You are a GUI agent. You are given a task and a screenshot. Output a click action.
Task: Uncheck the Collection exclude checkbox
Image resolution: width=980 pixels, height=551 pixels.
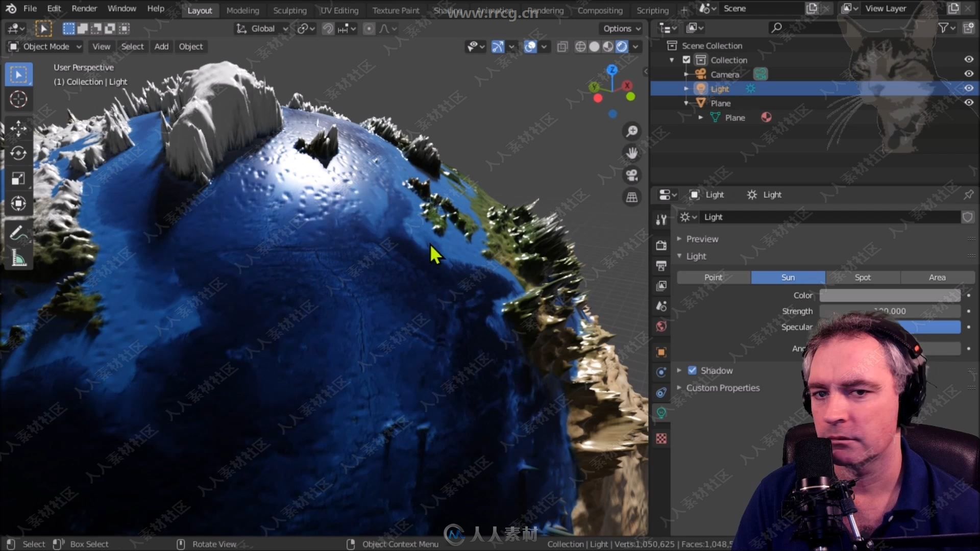[x=687, y=60]
